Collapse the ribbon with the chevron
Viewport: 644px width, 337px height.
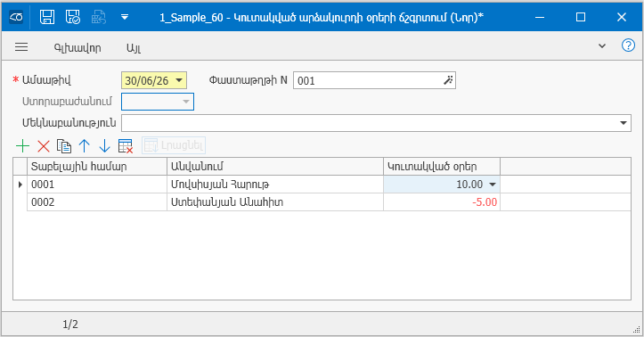(602, 45)
